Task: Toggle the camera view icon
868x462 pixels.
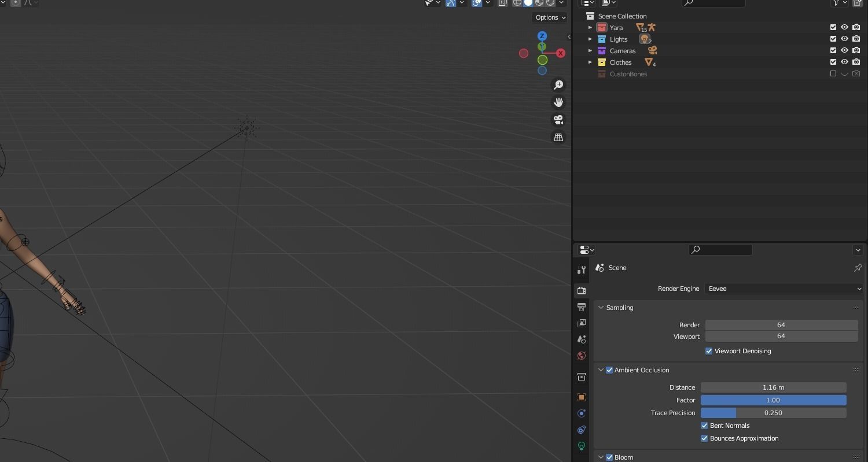Action: click(x=558, y=120)
